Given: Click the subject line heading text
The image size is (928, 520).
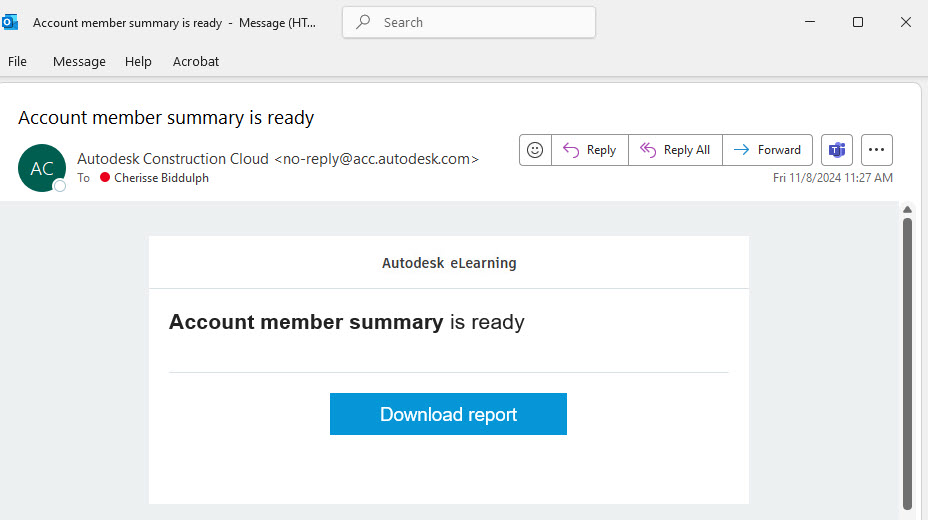Looking at the screenshot, I should [166, 118].
